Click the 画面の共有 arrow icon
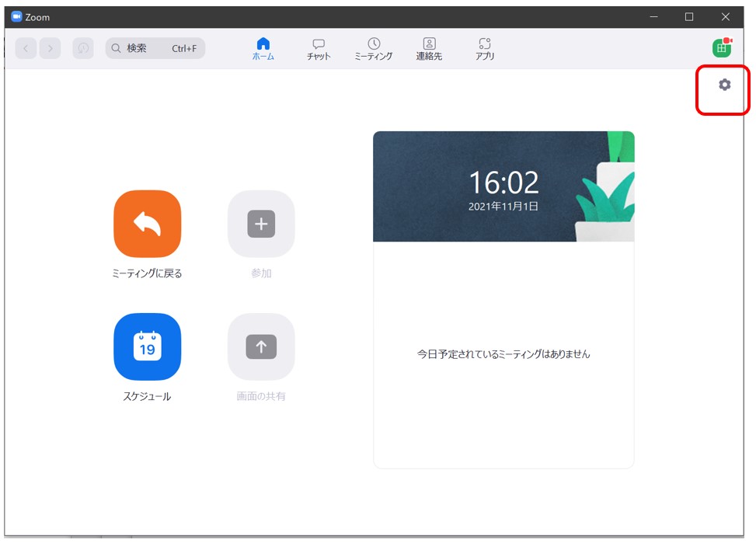Viewport: 756px width, 543px height. pyautogui.click(x=261, y=346)
